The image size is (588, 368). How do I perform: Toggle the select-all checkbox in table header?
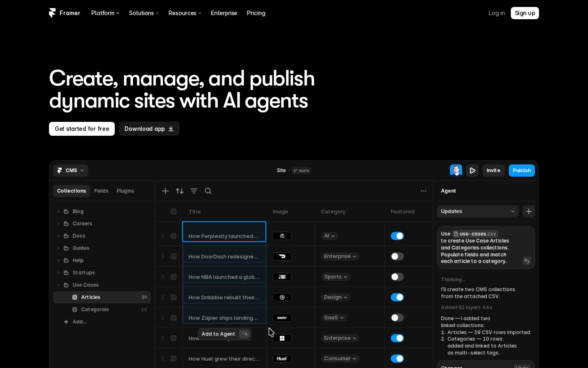click(x=174, y=211)
